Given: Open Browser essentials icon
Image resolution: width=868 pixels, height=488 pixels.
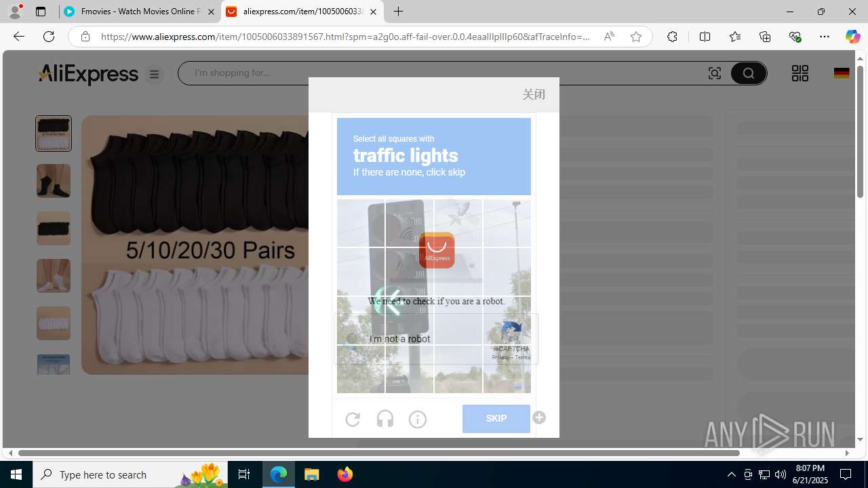Looking at the screenshot, I should 795,37.
